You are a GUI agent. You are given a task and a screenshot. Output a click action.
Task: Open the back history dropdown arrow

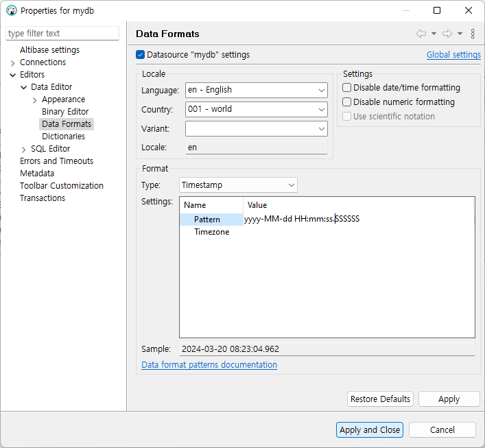(434, 34)
